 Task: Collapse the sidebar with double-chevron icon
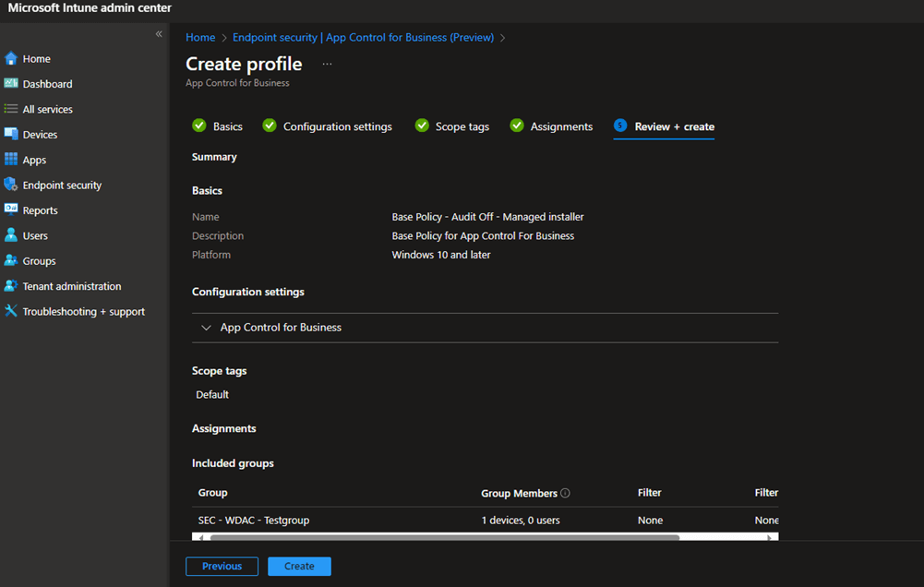pos(159,34)
